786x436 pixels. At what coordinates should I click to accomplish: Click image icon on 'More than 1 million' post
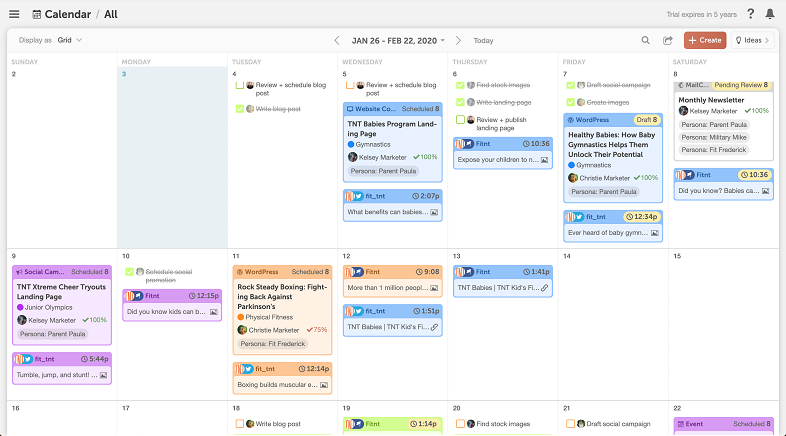point(434,288)
